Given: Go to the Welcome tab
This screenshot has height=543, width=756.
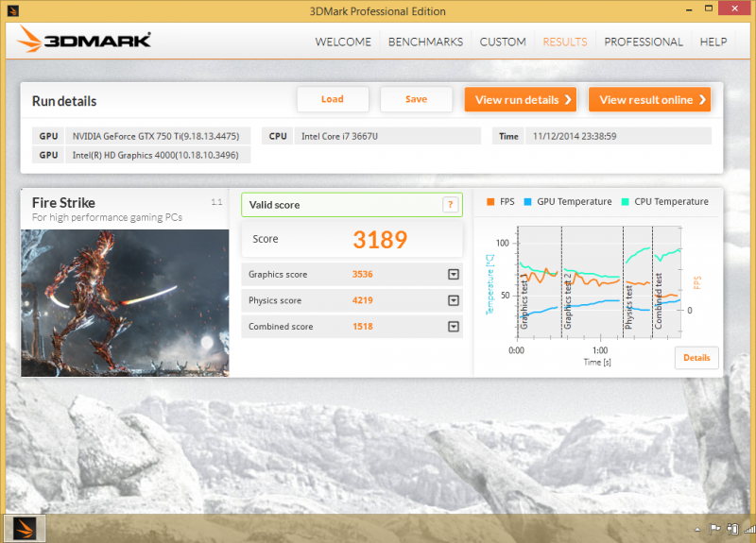Looking at the screenshot, I should coord(343,42).
